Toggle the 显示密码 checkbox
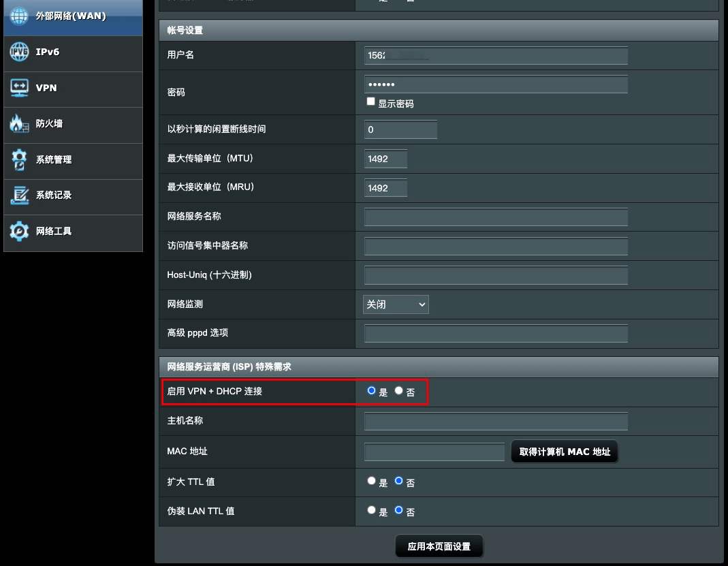The image size is (728, 566). pyautogui.click(x=371, y=101)
